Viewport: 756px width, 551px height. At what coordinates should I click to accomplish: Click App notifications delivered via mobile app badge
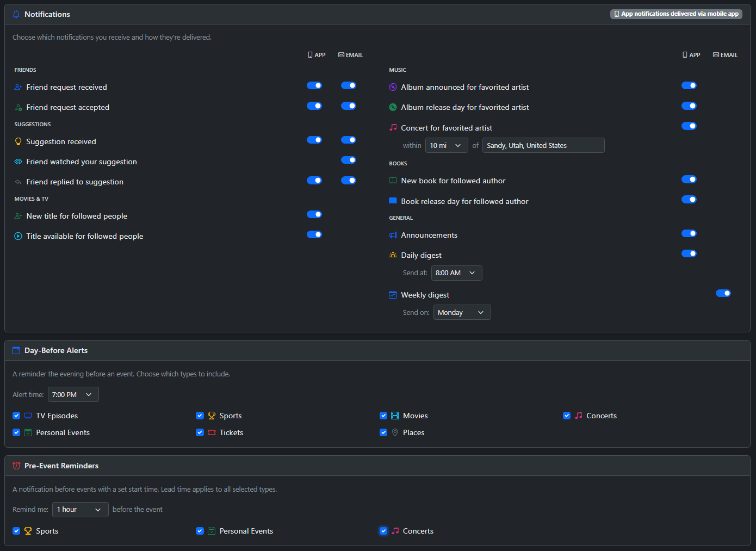[676, 14]
